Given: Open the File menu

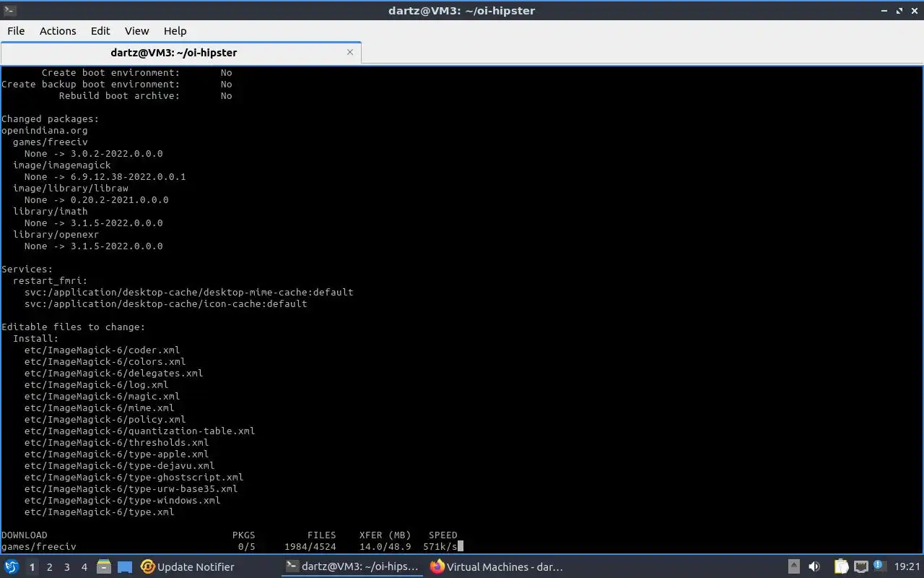Looking at the screenshot, I should [x=16, y=31].
